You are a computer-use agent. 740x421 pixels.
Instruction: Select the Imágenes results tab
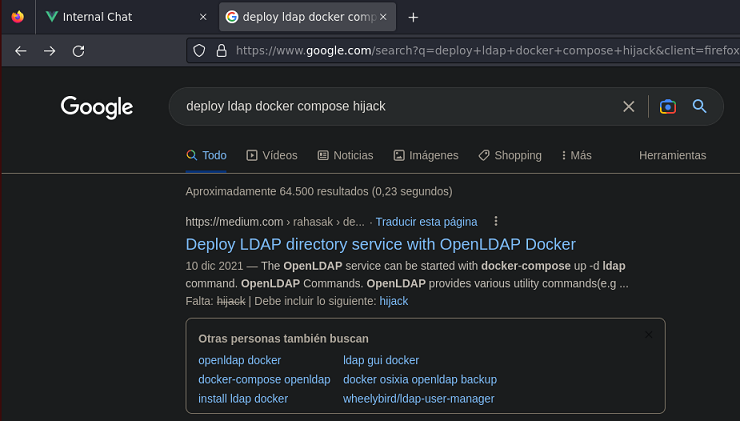pyautogui.click(x=426, y=155)
